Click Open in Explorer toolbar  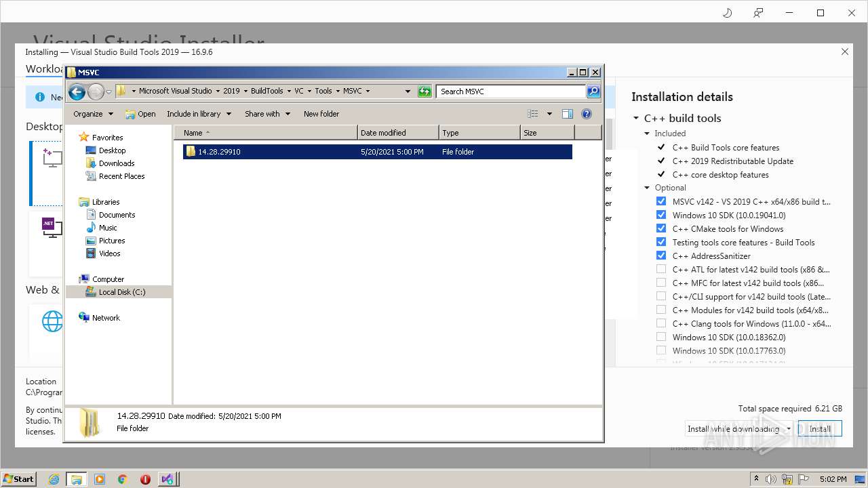pyautogui.click(x=140, y=114)
